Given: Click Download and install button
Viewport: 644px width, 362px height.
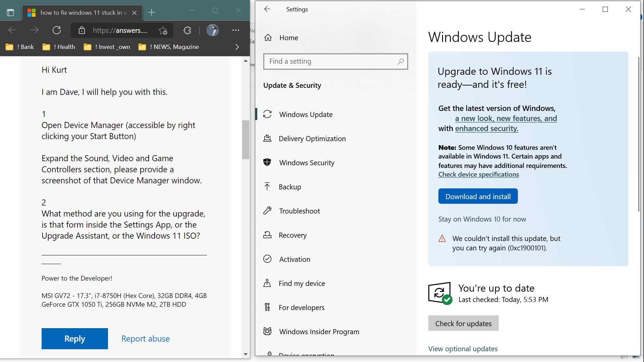Looking at the screenshot, I should coord(478,196).
